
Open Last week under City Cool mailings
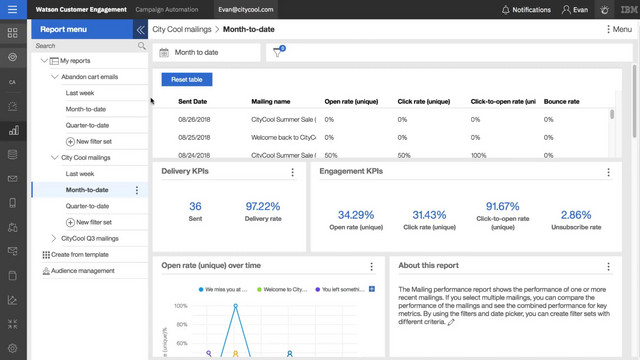[x=80, y=173]
